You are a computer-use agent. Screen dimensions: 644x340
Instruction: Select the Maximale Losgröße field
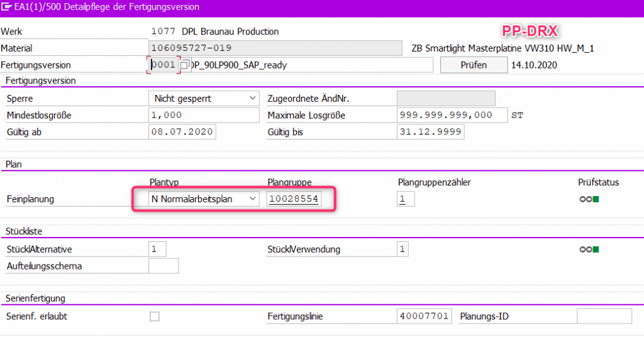452,116
